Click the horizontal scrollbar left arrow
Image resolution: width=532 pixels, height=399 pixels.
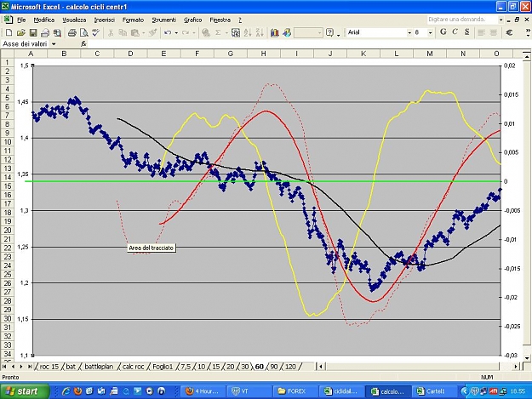(x=321, y=367)
